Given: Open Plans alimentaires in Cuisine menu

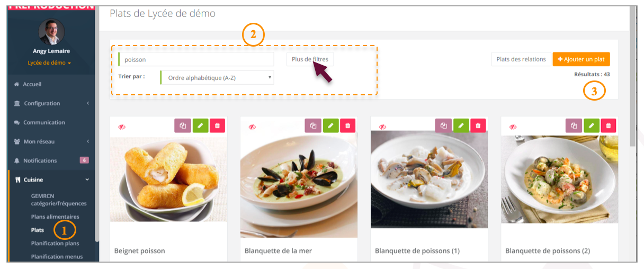Looking at the screenshot, I should point(55,217).
